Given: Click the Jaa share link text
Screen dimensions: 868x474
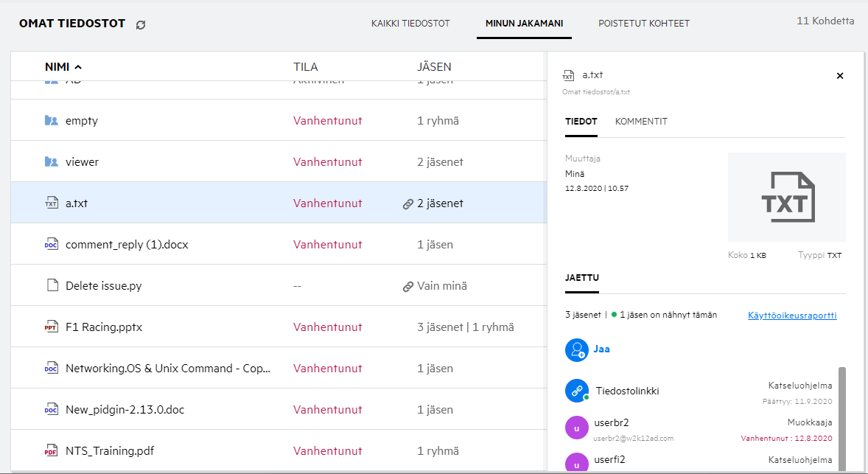Looking at the screenshot, I should (601, 349).
